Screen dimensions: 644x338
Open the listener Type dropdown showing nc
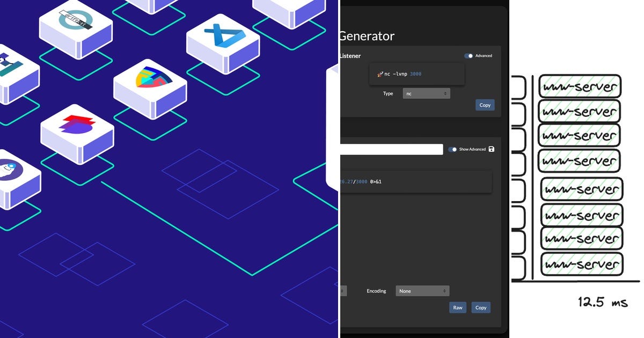click(x=426, y=93)
